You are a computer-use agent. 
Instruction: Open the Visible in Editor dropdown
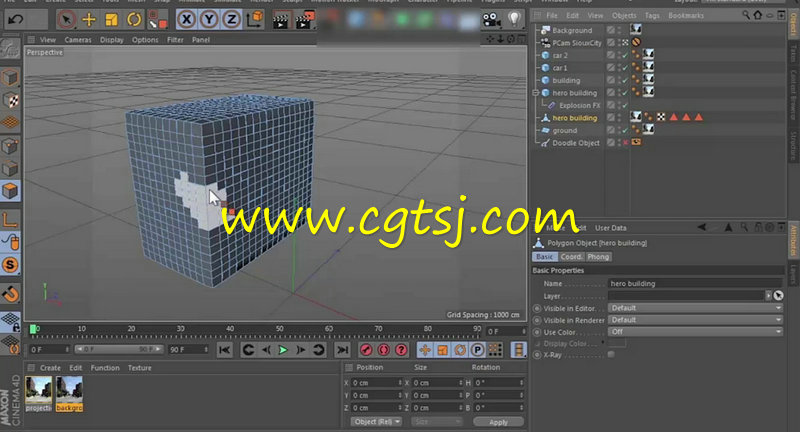coord(695,308)
